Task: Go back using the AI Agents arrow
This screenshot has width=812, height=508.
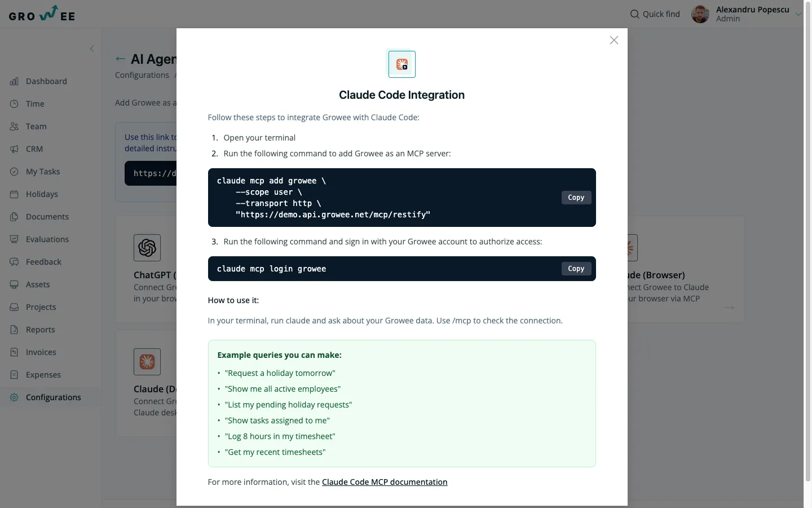Action: pos(120,59)
